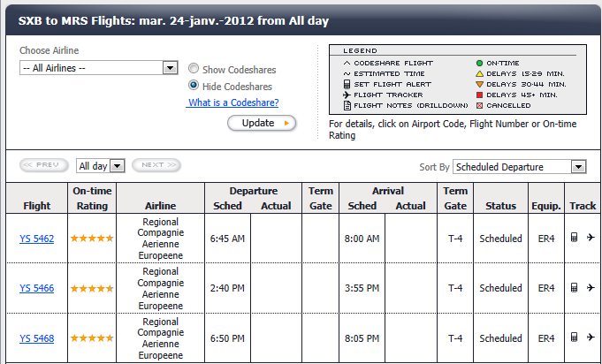Click the On-time Rating column header

[x=92, y=198]
